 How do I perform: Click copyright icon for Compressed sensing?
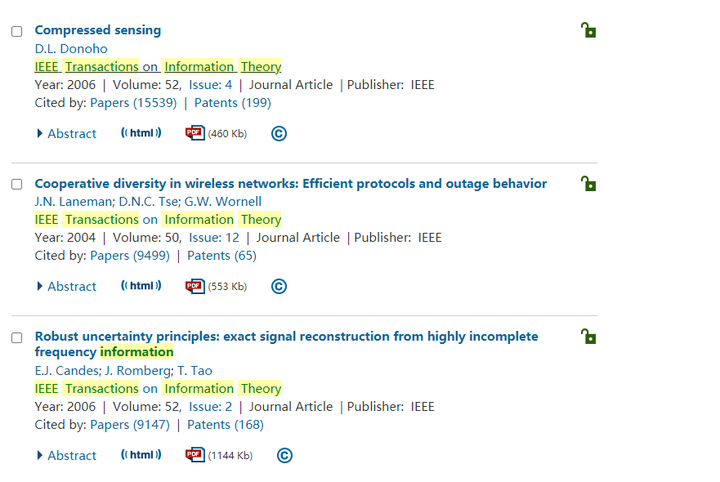coord(279,134)
